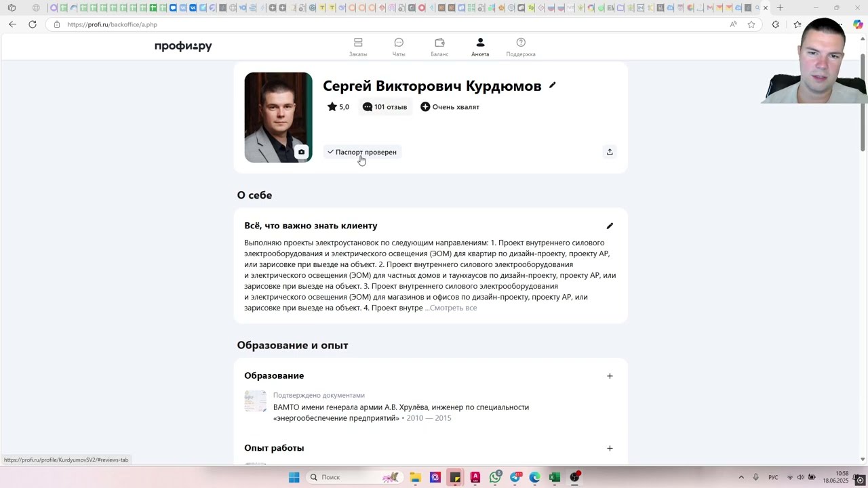The image size is (868, 488).
Task: Select the Анкета profile tab
Action: coord(480,47)
